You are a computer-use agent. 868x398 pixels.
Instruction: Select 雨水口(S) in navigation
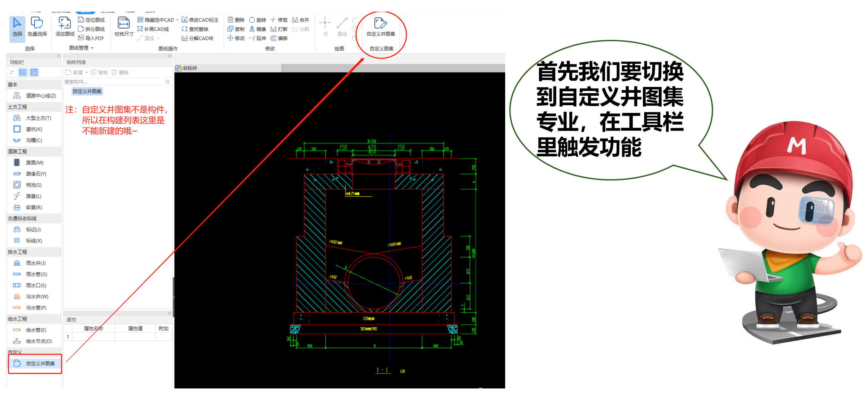[35, 286]
